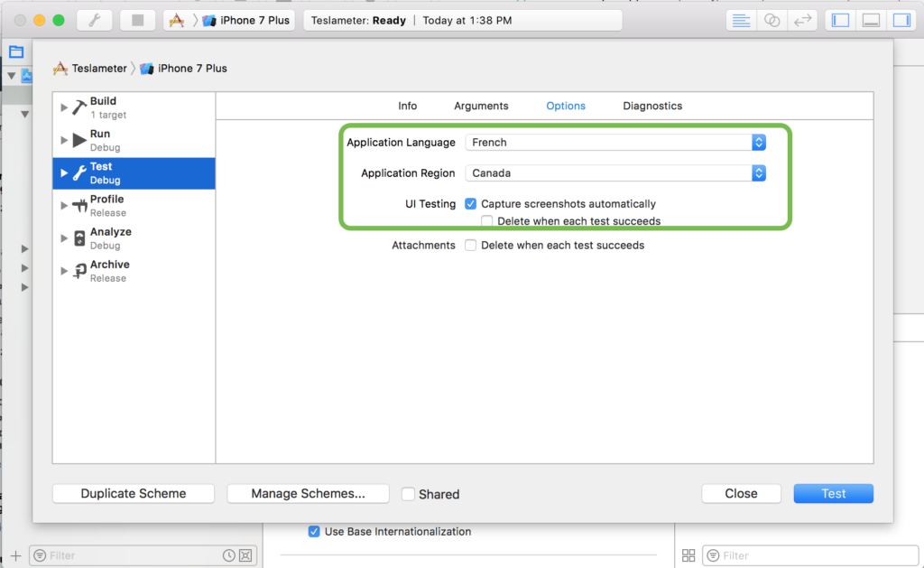
Task: Click the Stop button in Xcode toolbar
Action: point(137,21)
